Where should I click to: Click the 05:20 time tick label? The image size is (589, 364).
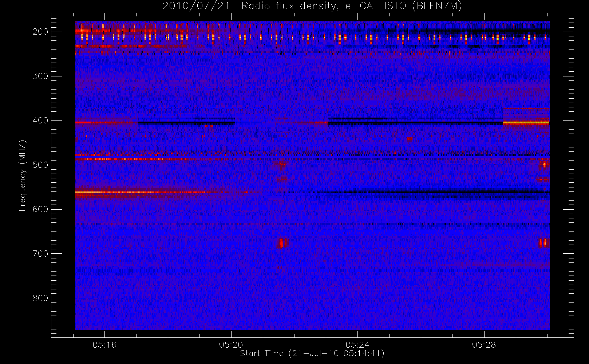coord(231,345)
